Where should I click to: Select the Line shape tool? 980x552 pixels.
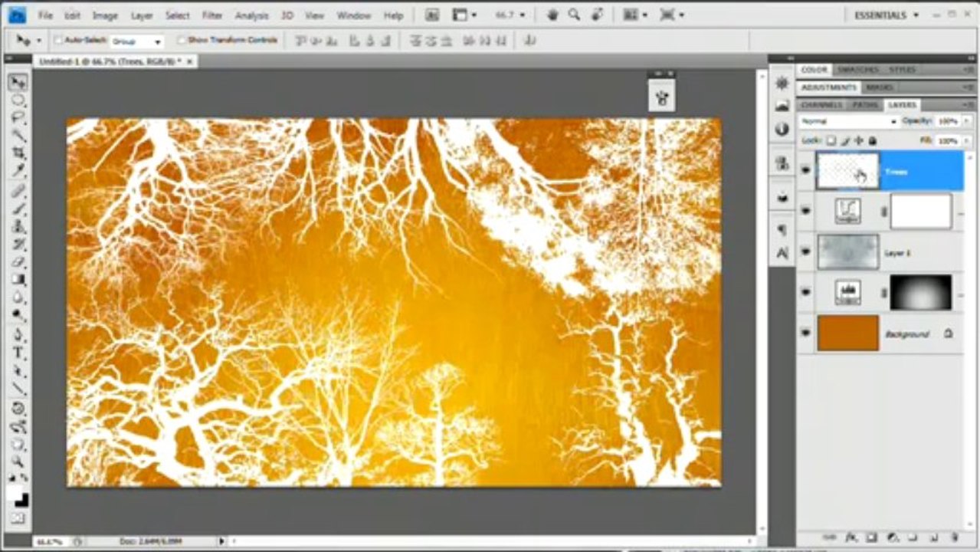click(x=18, y=389)
